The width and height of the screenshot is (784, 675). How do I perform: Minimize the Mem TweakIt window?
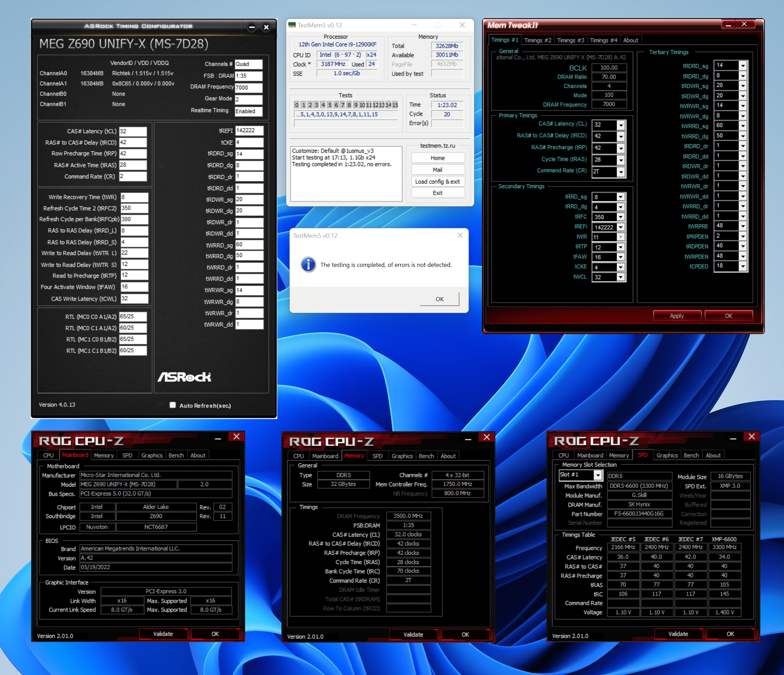pyautogui.click(x=728, y=24)
